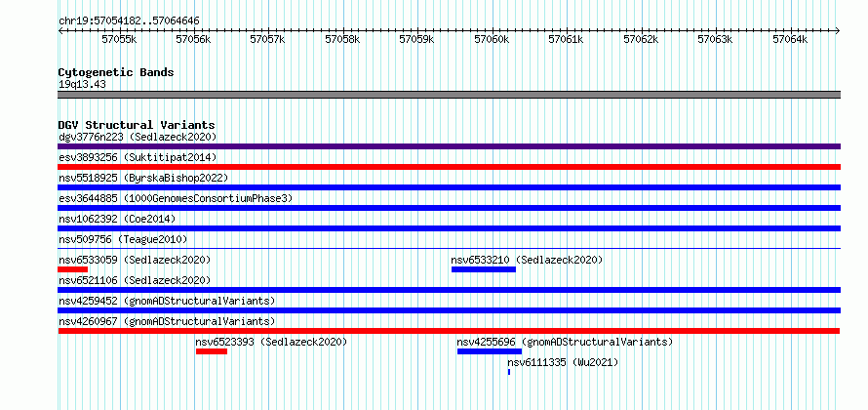
Task: Click the nsv4255696 (gnomADStructuralVariants) label
Action: coord(565,342)
